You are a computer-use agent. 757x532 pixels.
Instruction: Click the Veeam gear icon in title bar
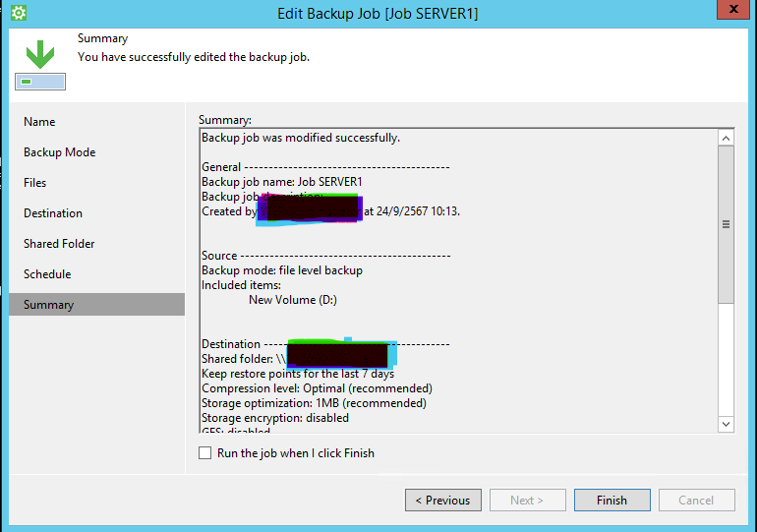tap(18, 14)
